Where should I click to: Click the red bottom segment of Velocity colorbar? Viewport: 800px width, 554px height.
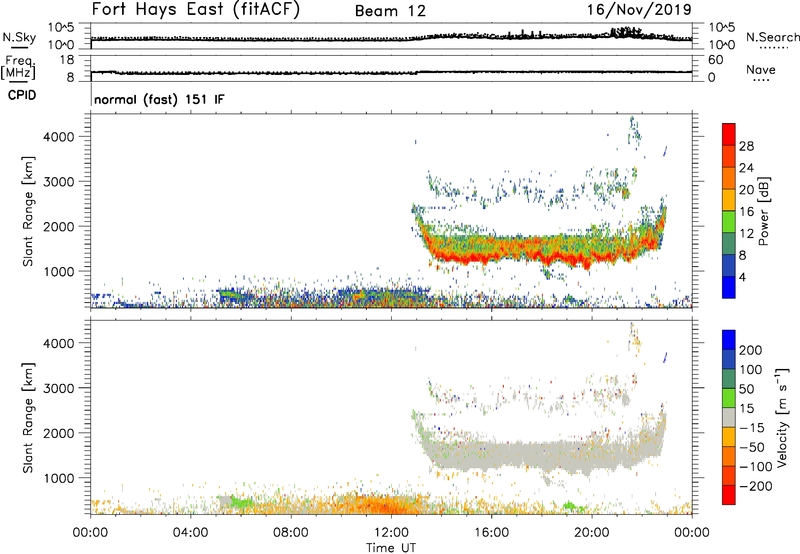click(729, 495)
